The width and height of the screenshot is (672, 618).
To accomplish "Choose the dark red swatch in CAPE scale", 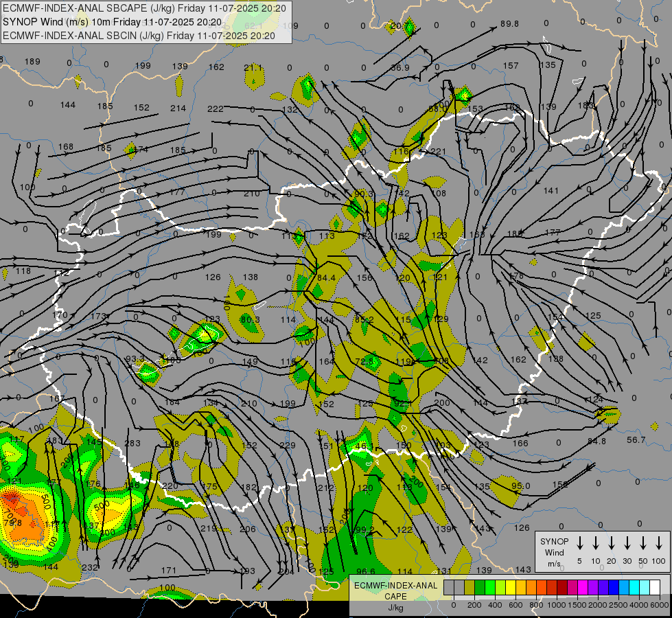I will click(x=562, y=588).
